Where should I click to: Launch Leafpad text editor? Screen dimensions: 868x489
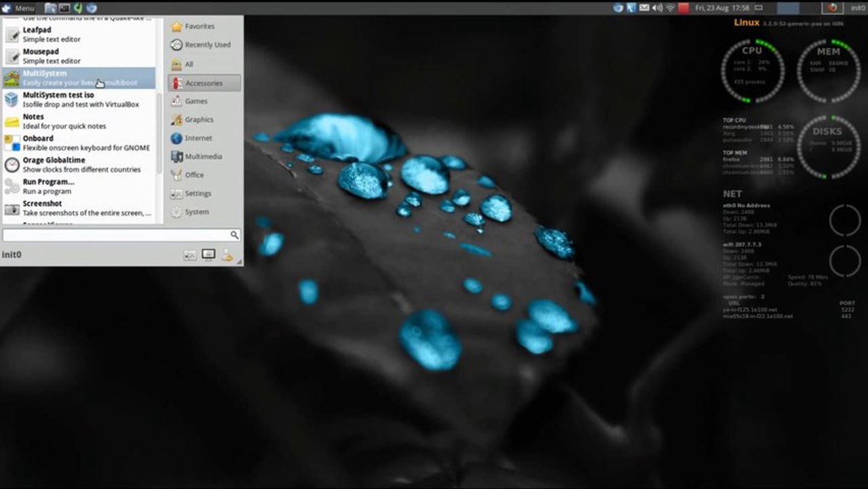pos(79,35)
